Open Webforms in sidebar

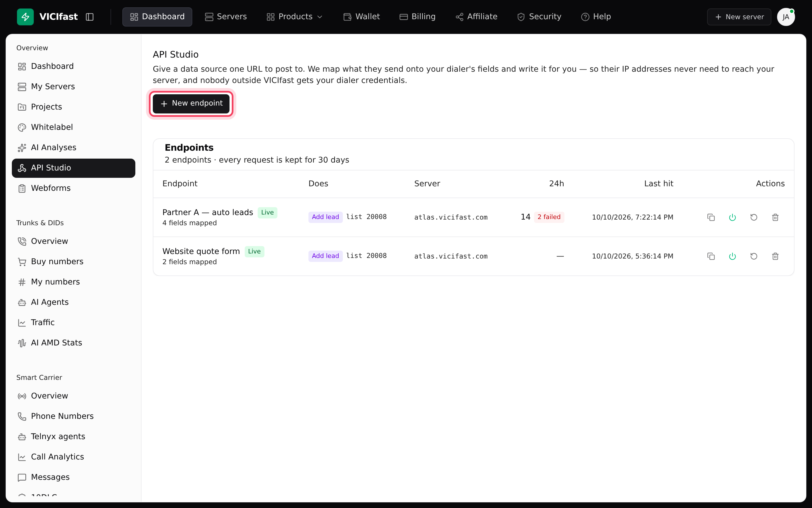pyautogui.click(x=74, y=188)
